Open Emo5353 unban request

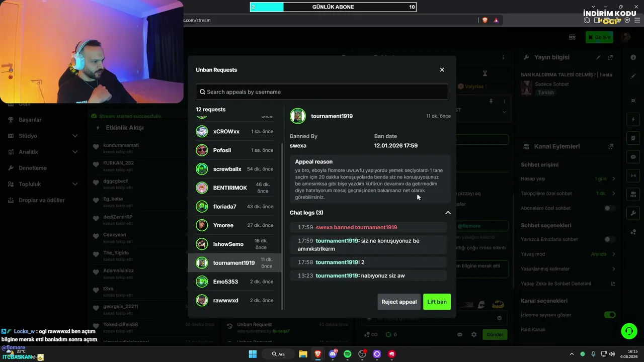pyautogui.click(x=234, y=282)
